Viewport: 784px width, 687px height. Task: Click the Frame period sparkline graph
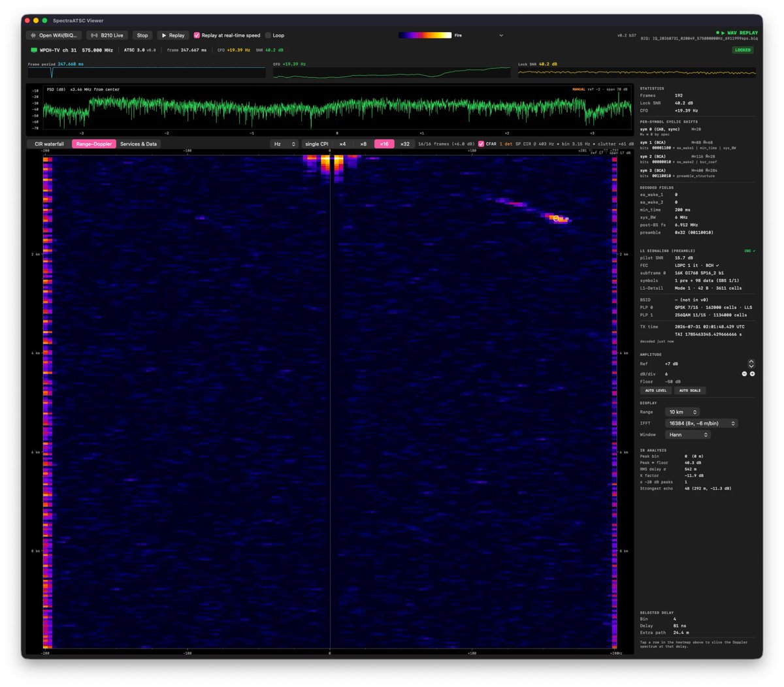click(x=146, y=72)
